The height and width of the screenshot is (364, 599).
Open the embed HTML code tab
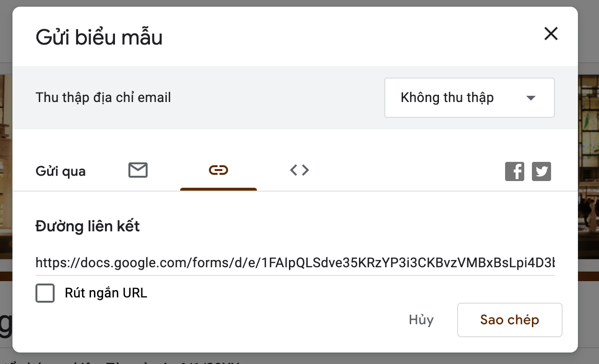pos(299,170)
